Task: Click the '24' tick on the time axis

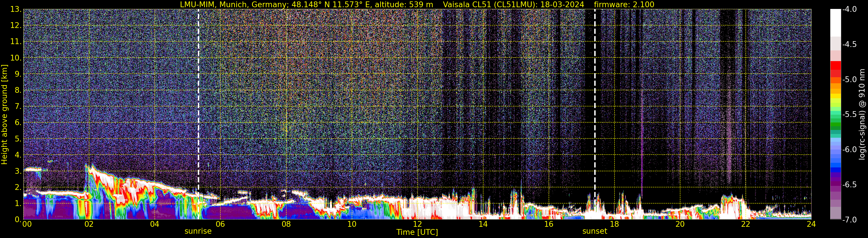Action: click(811, 224)
